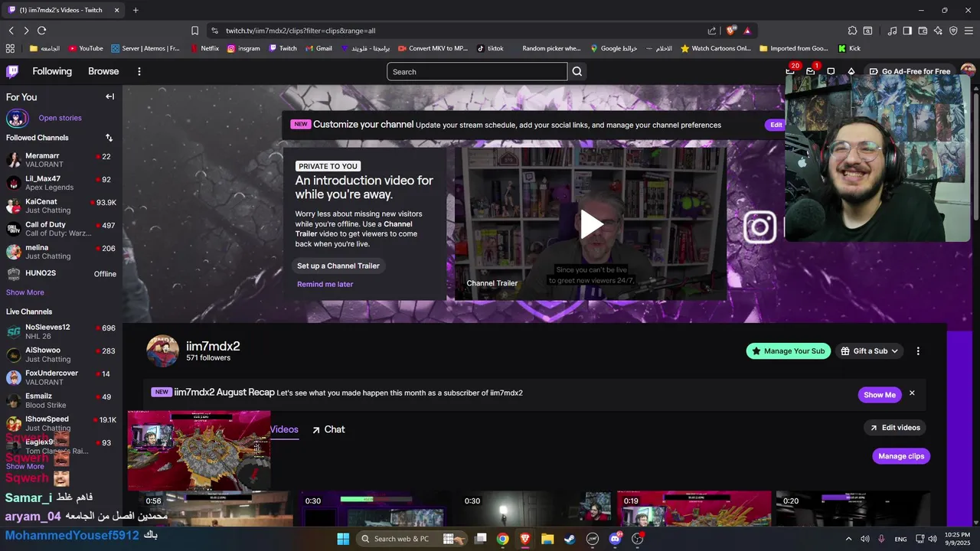Click the Manage Your Sub button

pos(789,351)
